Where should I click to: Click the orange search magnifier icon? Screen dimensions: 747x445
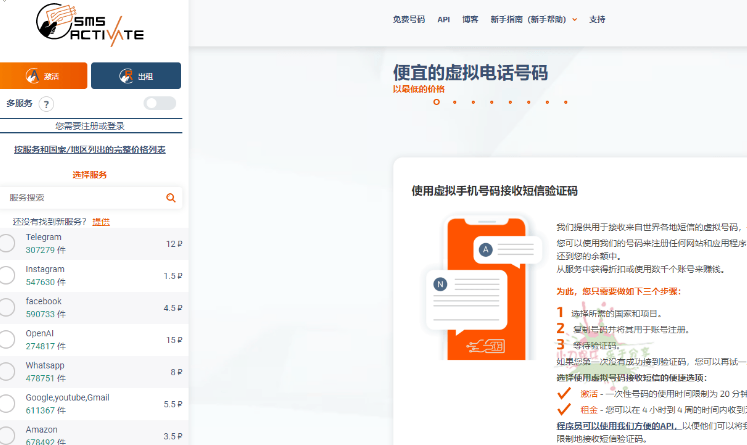tap(171, 198)
